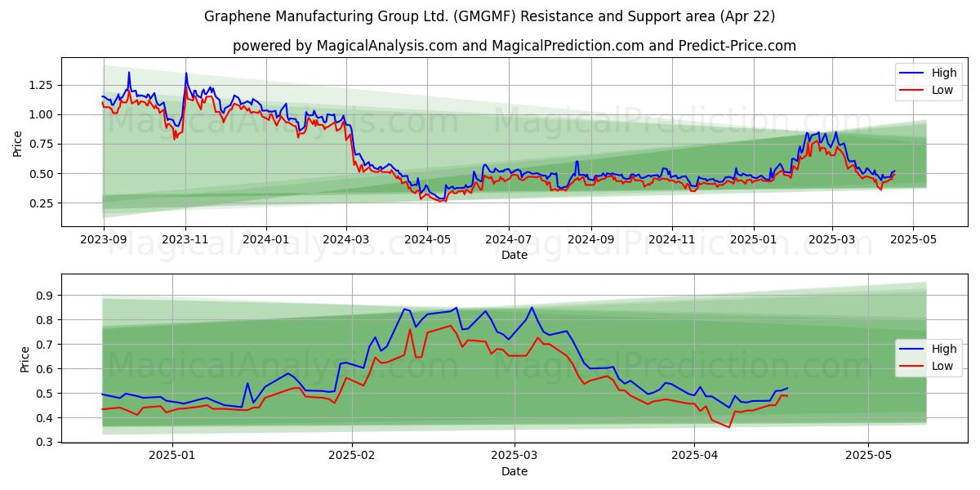
Task: Click the '2024-09' x-axis label on top chart
Action: tap(591, 240)
